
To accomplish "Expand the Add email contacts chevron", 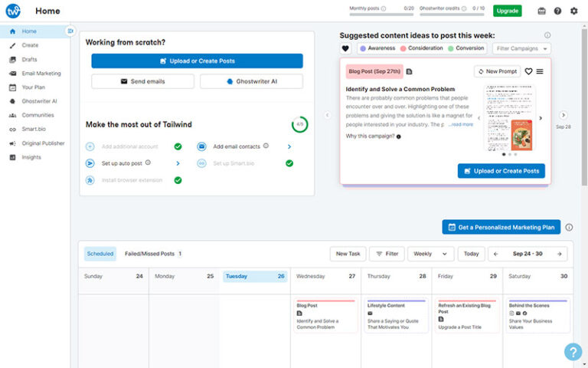I will tap(289, 146).
